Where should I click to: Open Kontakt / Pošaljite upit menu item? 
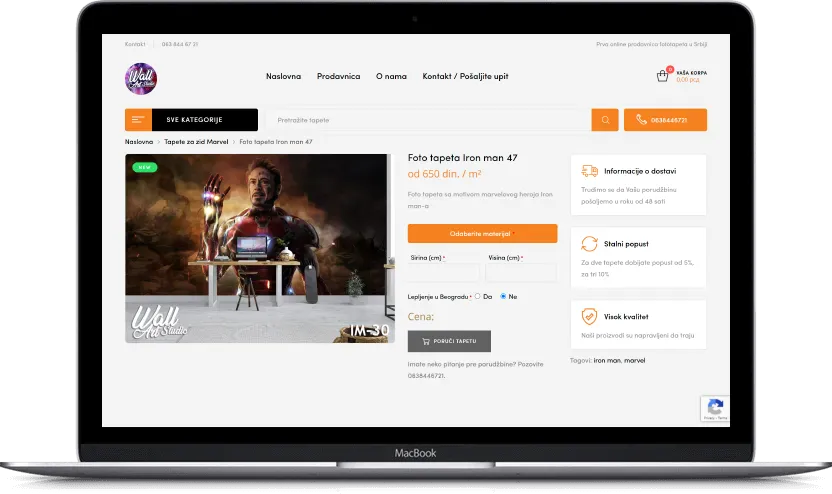(465, 76)
